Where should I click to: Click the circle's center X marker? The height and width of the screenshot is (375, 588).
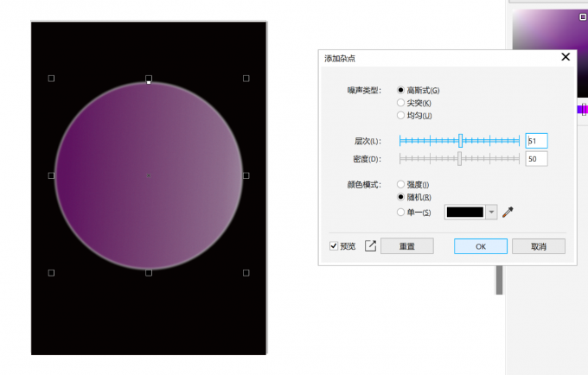tap(149, 175)
